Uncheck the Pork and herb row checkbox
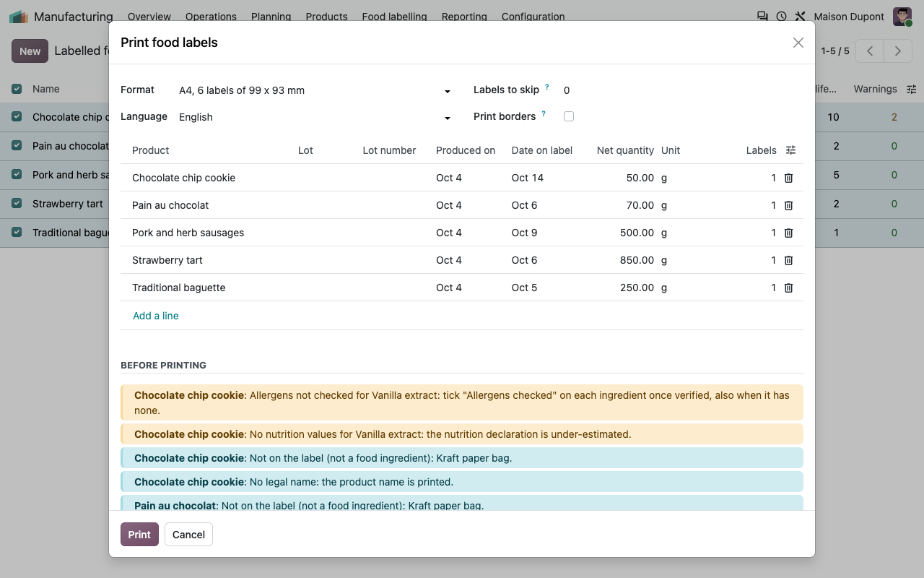Viewport: 924px width, 578px height. 17,175
